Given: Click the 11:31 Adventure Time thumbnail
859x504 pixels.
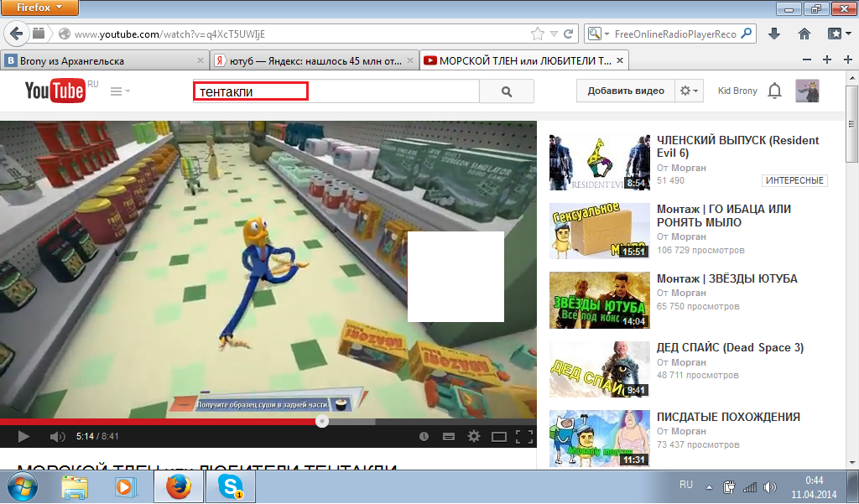Looking at the screenshot, I should click(x=599, y=439).
